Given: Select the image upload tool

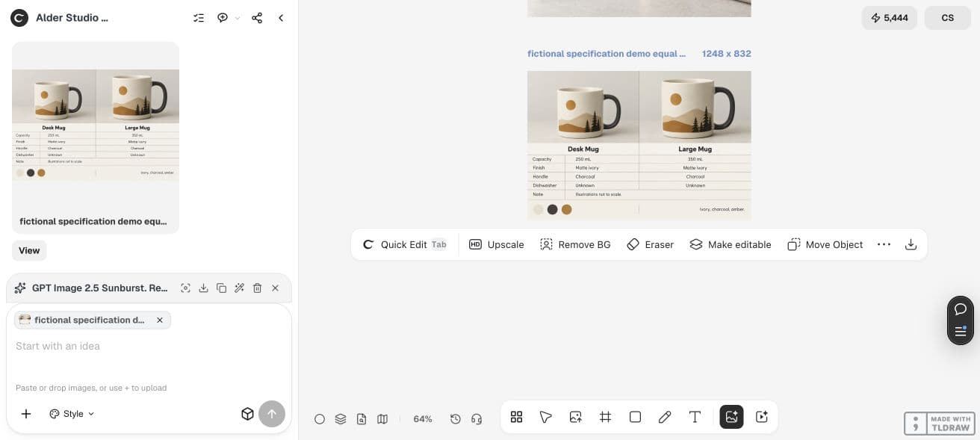Looking at the screenshot, I should [576, 417].
